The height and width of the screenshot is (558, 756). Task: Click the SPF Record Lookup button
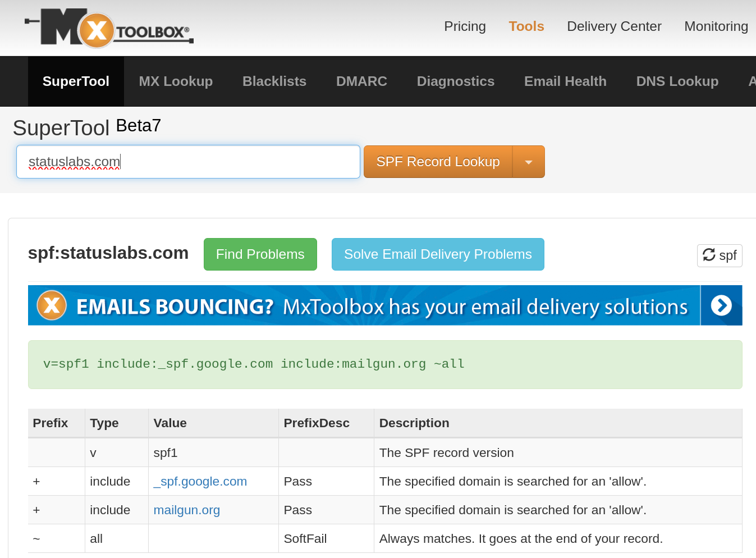tap(438, 162)
